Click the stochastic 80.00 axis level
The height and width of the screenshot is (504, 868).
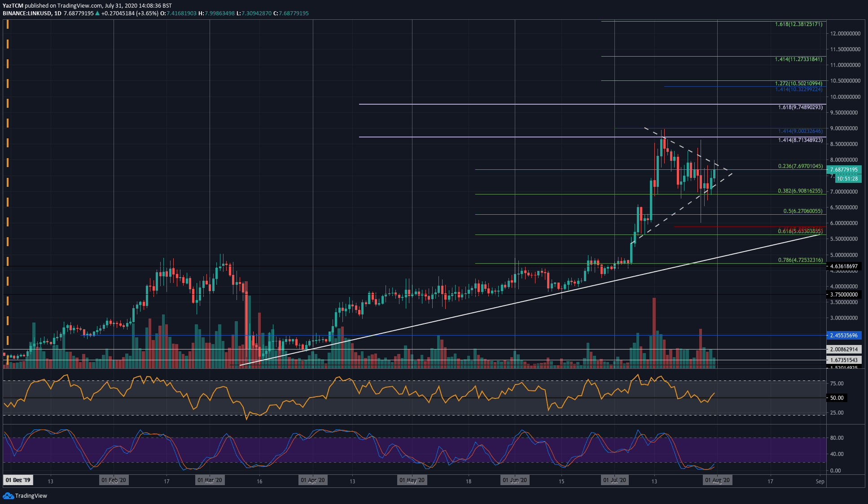point(837,438)
